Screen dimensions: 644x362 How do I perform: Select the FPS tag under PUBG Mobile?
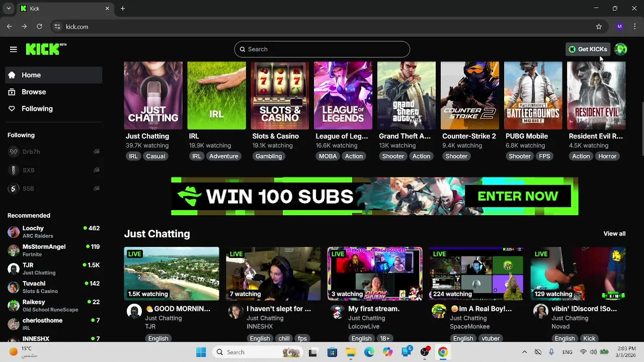(x=544, y=156)
